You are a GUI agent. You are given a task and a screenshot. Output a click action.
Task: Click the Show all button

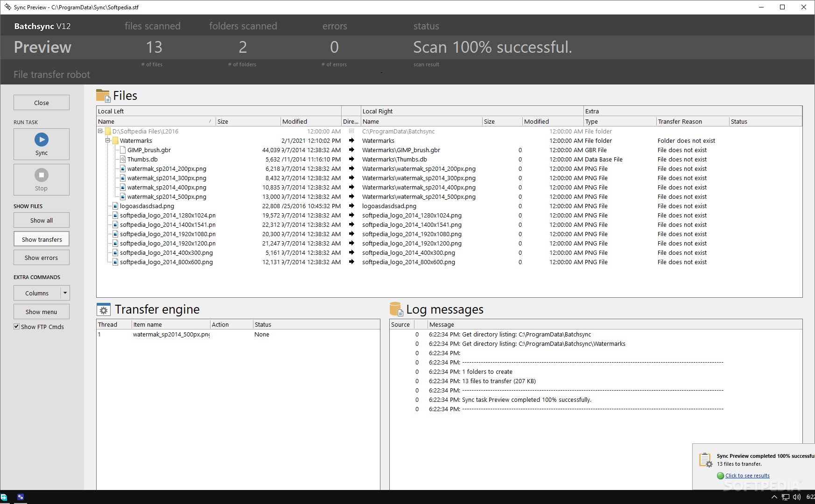(x=42, y=220)
